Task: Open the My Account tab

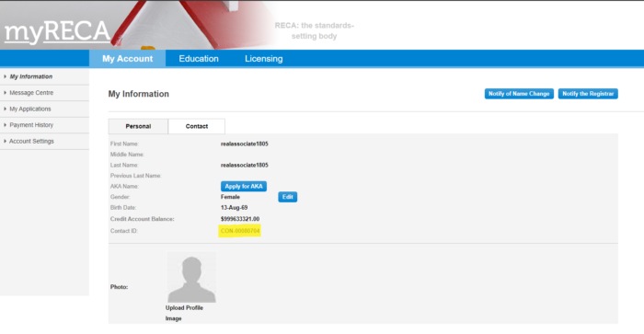Action: tap(127, 59)
